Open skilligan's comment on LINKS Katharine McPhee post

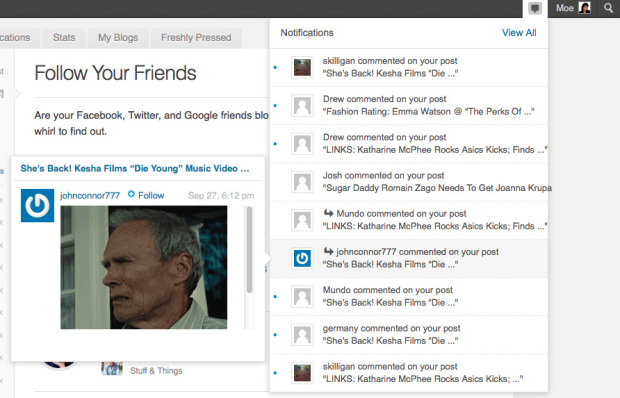[409, 373]
